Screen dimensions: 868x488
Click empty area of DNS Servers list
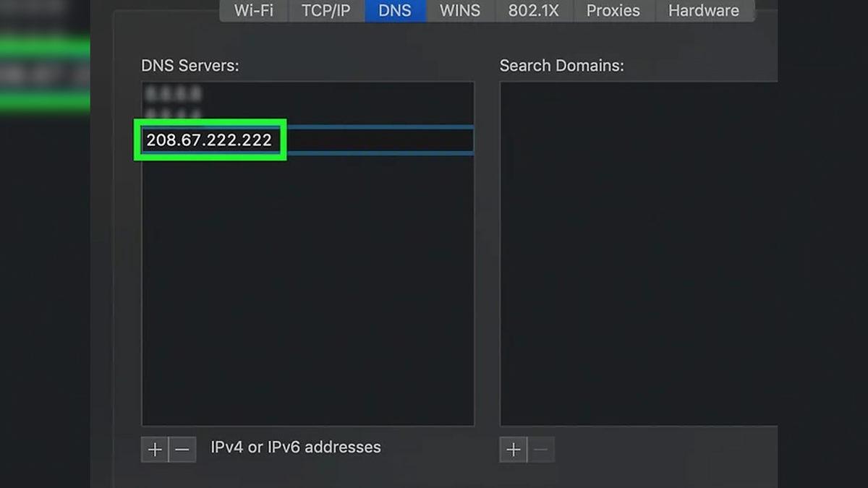tap(307, 289)
